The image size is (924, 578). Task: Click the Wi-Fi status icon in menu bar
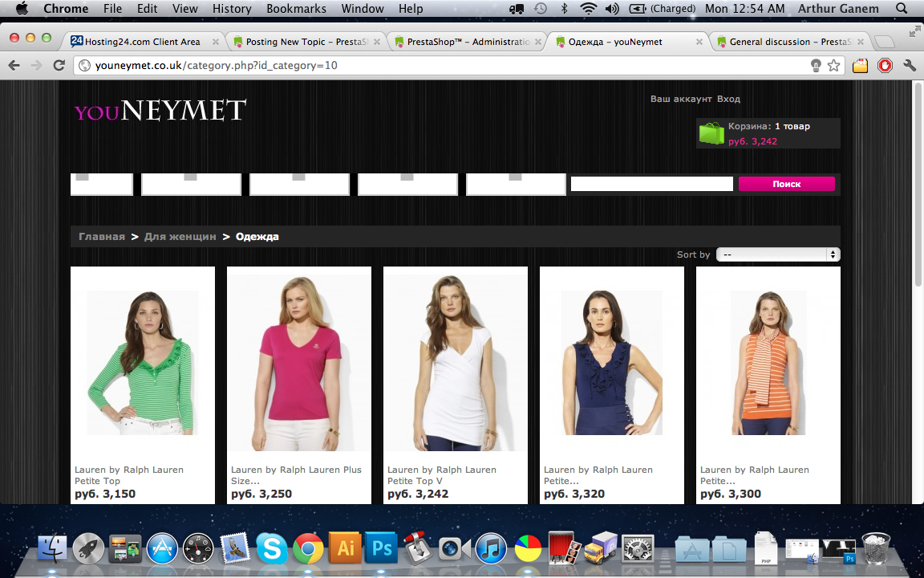[587, 8]
